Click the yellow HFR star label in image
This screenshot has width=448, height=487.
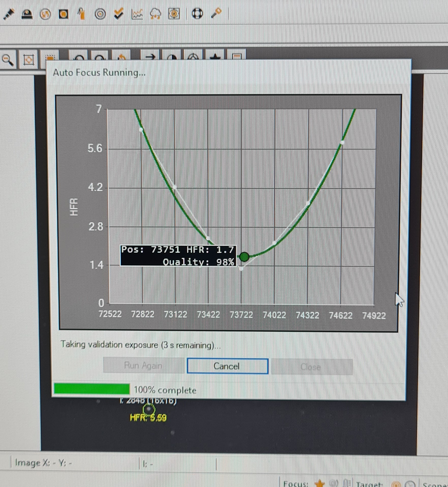point(148,417)
